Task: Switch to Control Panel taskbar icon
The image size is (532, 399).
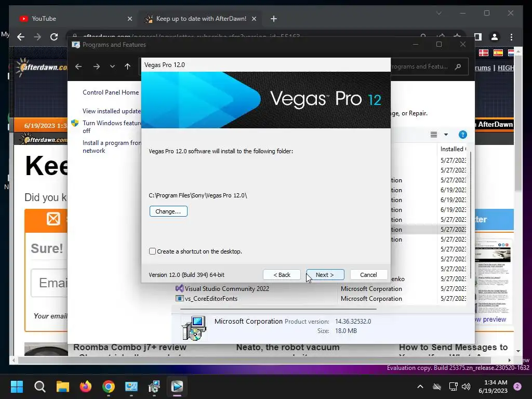Action: 131,387
